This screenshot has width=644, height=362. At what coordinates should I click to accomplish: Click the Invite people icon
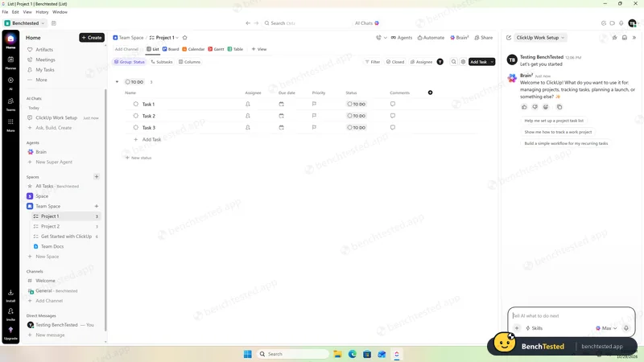click(10, 313)
